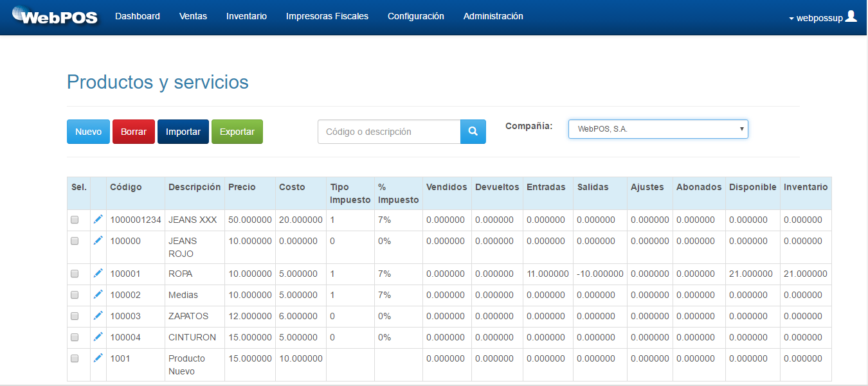Screen dimensions: 868x386
Task: Click the user profile icon
Action: [851, 17]
